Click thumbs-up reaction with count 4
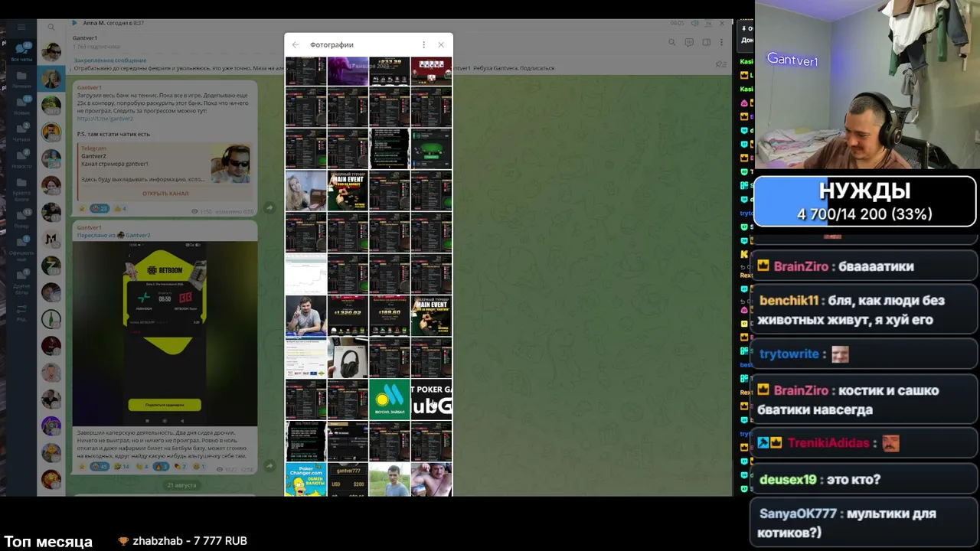This screenshot has height=551, width=980. click(119, 209)
